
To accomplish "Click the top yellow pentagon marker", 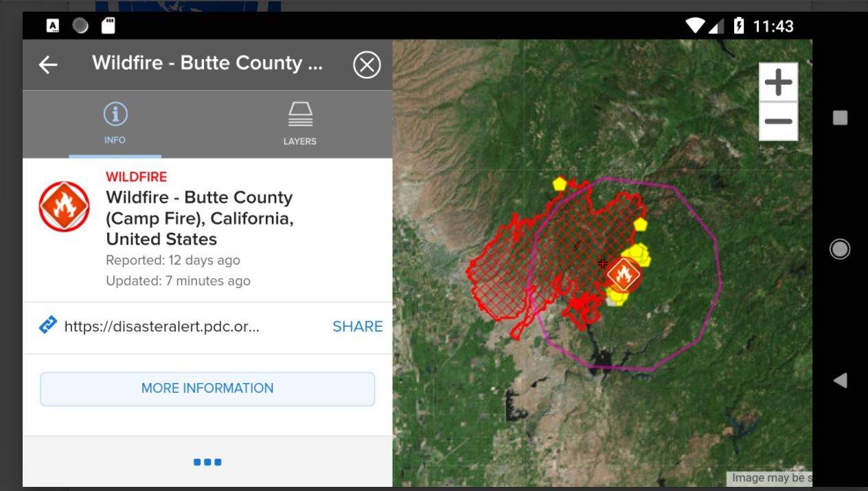I will click(x=560, y=183).
